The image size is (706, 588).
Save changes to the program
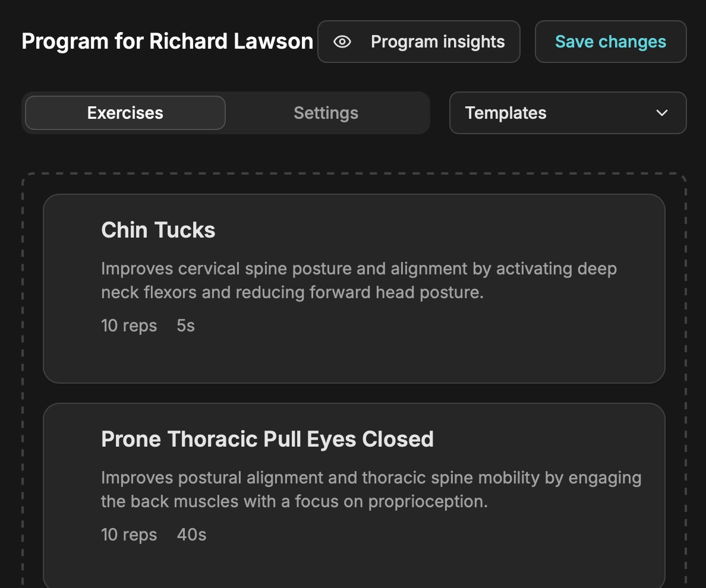[610, 42]
